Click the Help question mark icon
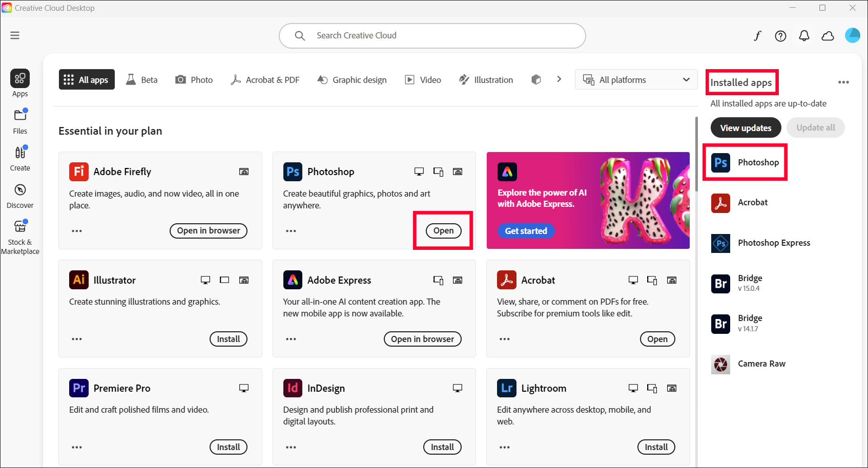 click(x=780, y=36)
